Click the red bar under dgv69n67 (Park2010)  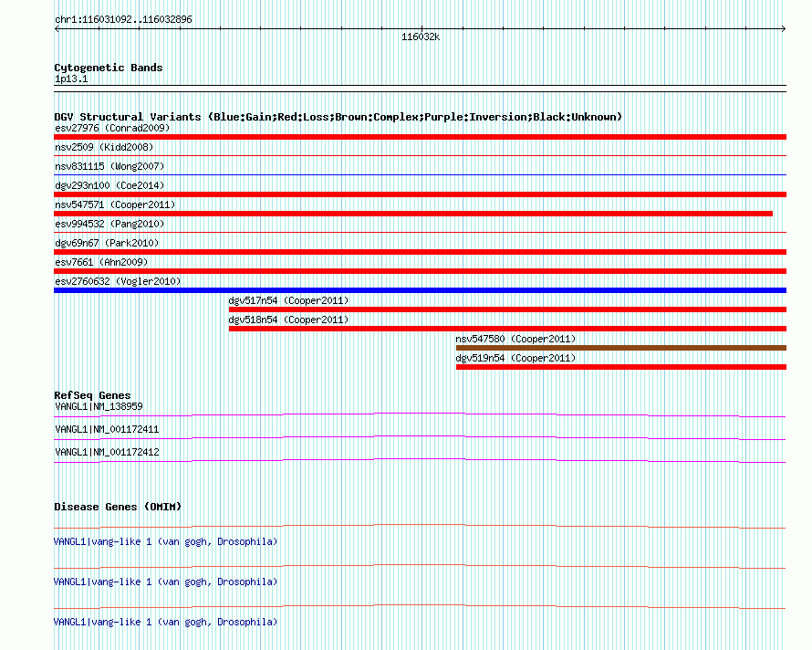point(420,252)
